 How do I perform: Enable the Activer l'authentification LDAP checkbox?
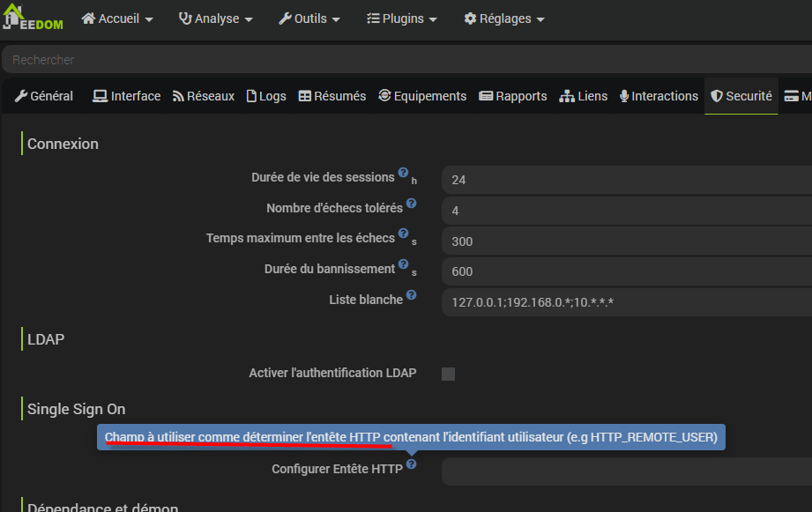point(449,374)
